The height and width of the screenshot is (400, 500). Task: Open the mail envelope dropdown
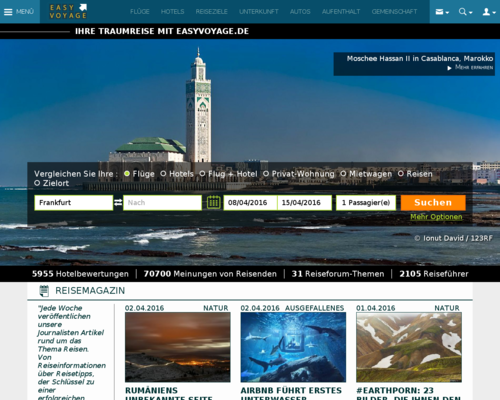pos(442,12)
